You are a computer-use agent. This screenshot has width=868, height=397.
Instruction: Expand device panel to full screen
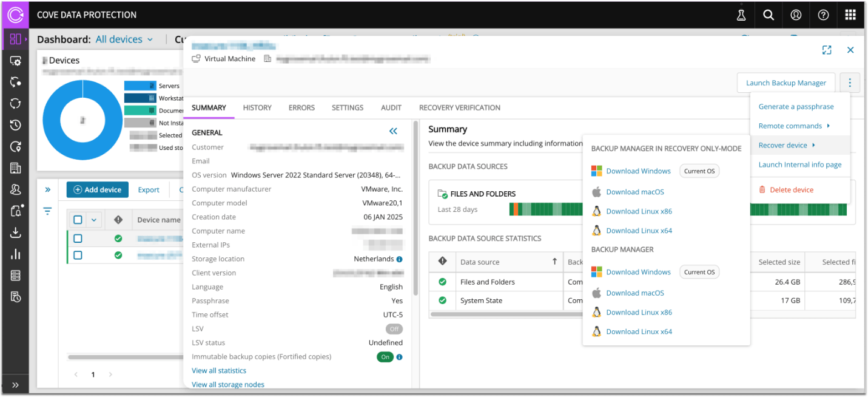tap(827, 50)
